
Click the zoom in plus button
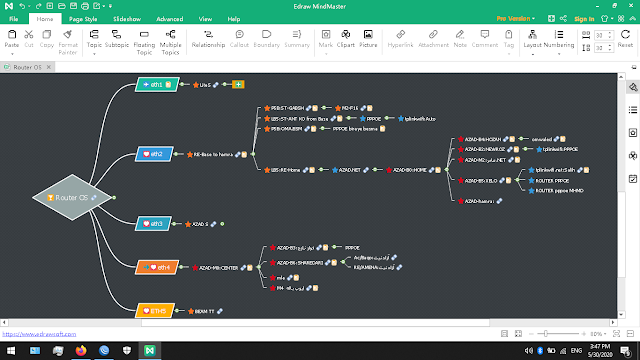584,334
